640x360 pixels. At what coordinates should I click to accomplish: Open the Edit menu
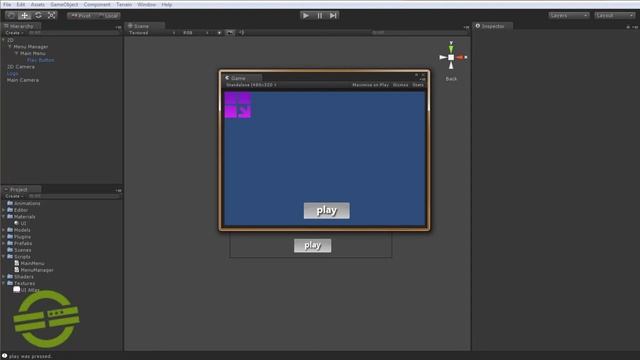click(x=21, y=4)
